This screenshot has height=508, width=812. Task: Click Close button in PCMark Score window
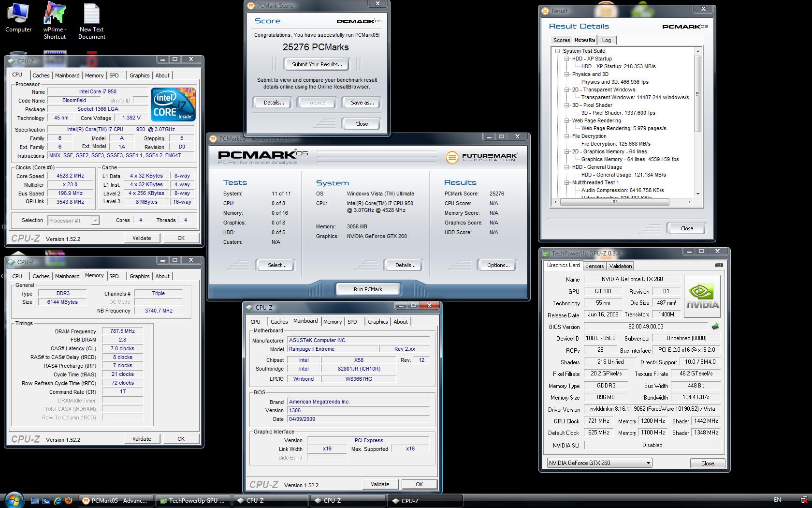[x=362, y=124]
